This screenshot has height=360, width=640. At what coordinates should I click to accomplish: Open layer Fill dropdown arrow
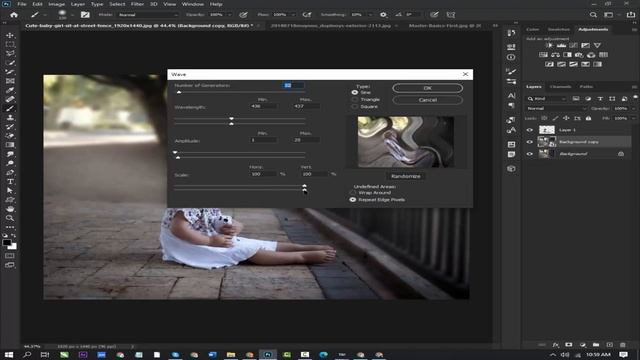tap(633, 118)
